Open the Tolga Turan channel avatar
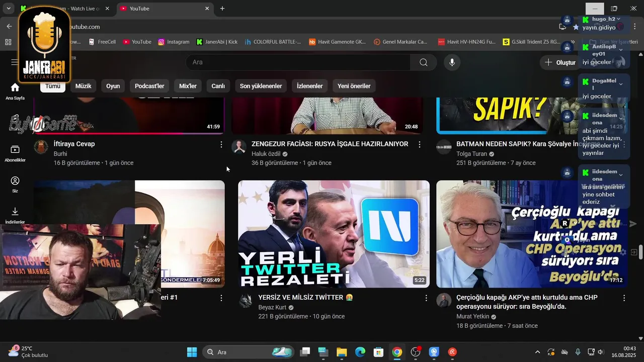The image size is (644, 362). click(444, 147)
